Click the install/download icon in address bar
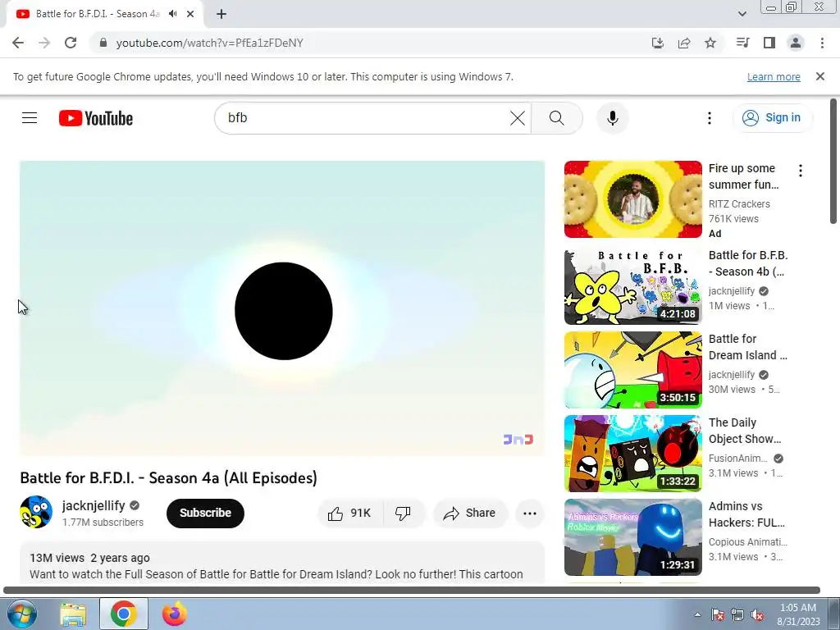Viewport: 840px width, 630px height. tap(658, 43)
